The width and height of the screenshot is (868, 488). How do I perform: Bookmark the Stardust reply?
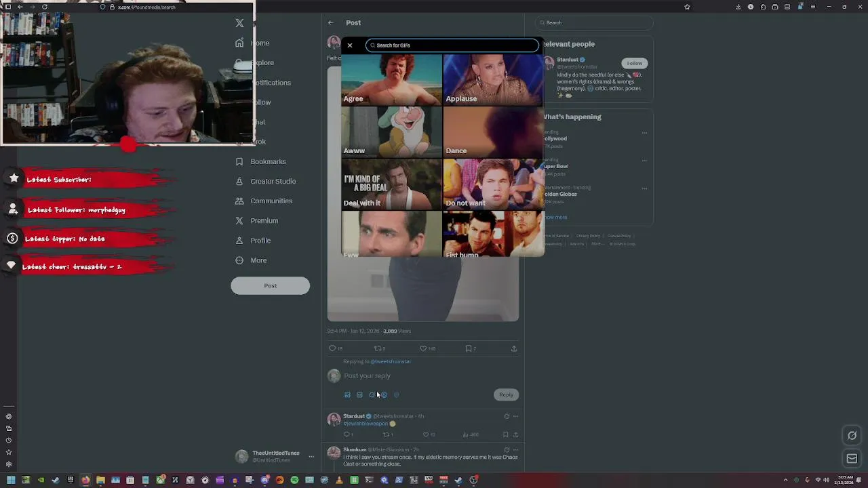point(505,434)
